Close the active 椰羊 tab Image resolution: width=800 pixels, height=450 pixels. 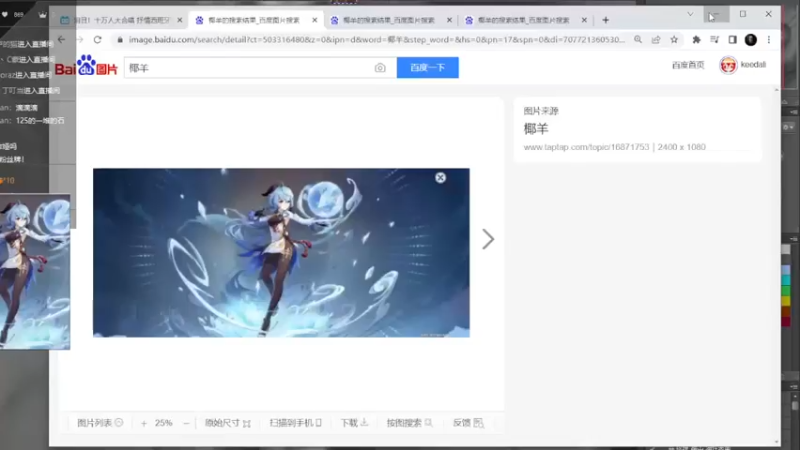(315, 20)
